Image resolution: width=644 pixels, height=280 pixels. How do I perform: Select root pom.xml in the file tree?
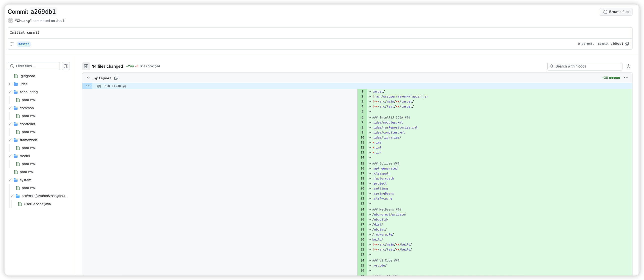tap(27, 172)
